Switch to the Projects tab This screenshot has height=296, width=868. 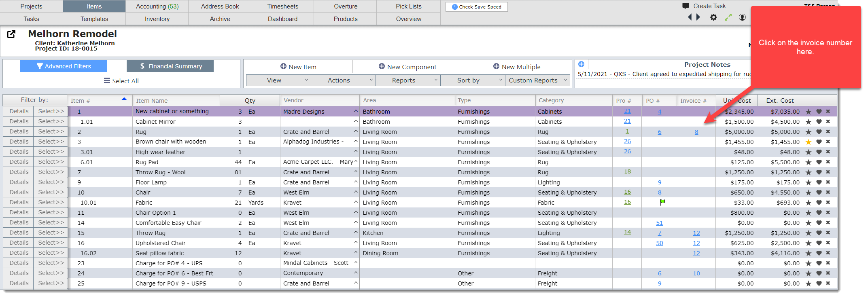31,6
